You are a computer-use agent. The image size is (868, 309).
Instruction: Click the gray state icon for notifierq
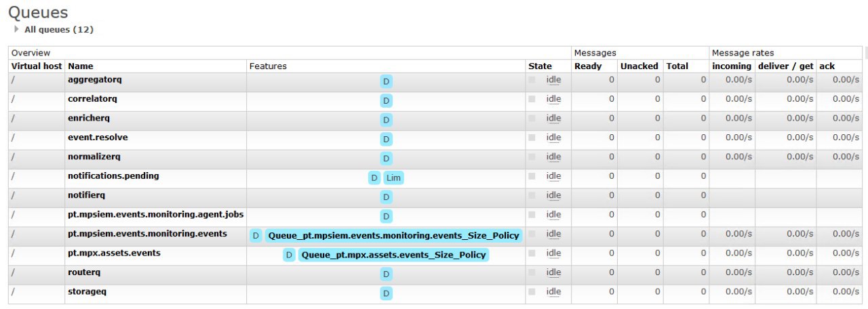click(x=532, y=195)
